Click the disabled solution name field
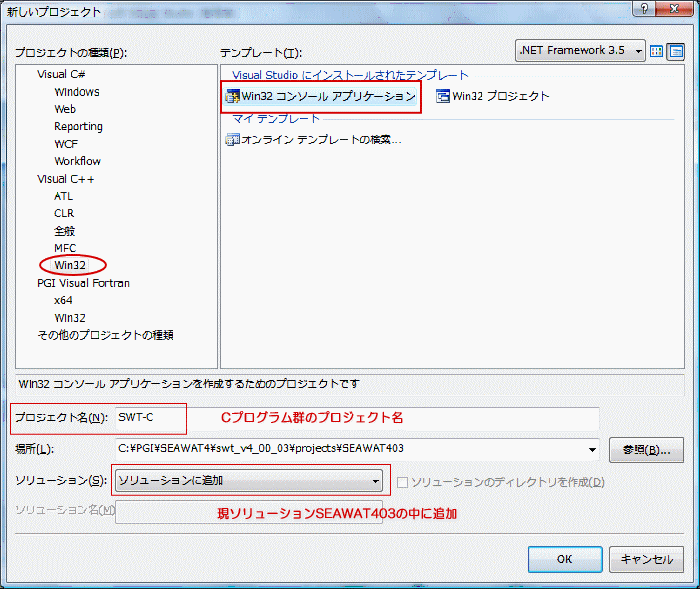The width and height of the screenshot is (700, 589). [x=249, y=512]
